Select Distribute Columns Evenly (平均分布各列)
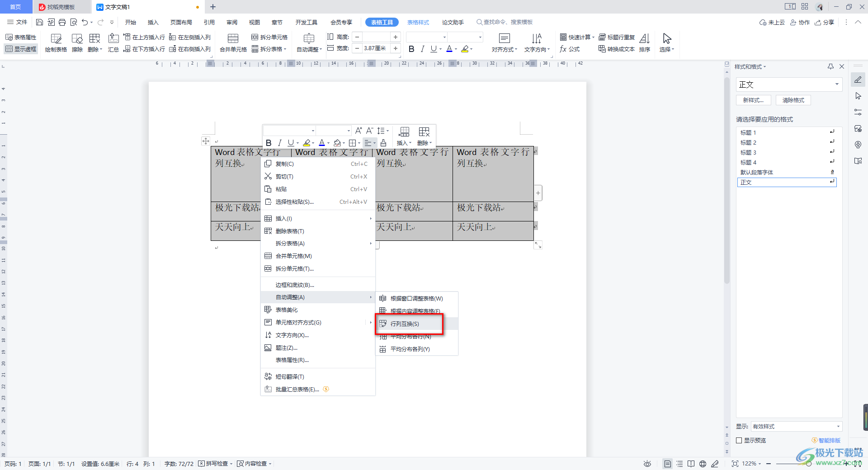This screenshot has height=470, width=868. coord(417,349)
